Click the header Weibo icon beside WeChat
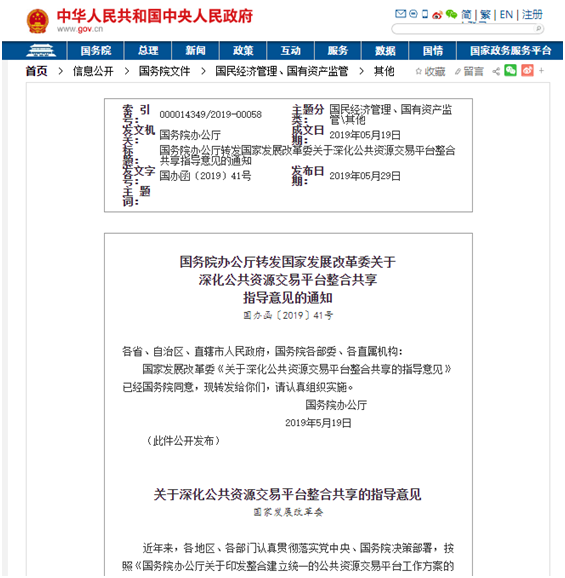Viewport: 565px width, 578px height. [437, 15]
